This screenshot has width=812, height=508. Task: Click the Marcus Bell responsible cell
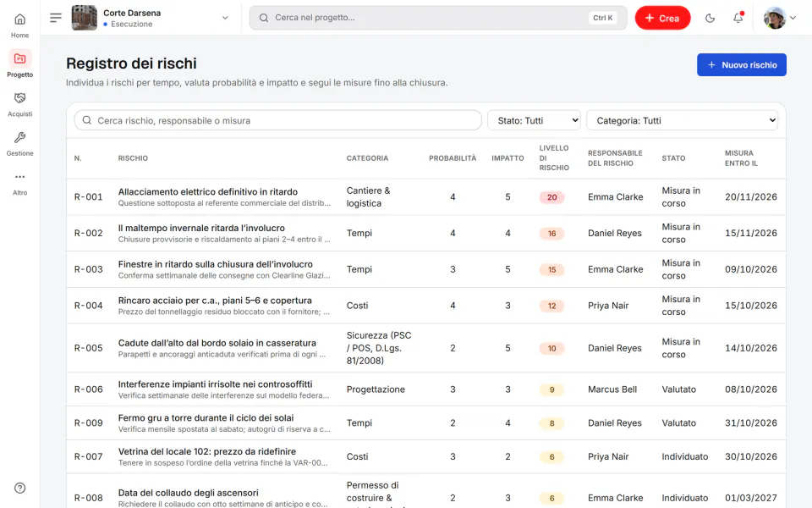tap(612, 389)
